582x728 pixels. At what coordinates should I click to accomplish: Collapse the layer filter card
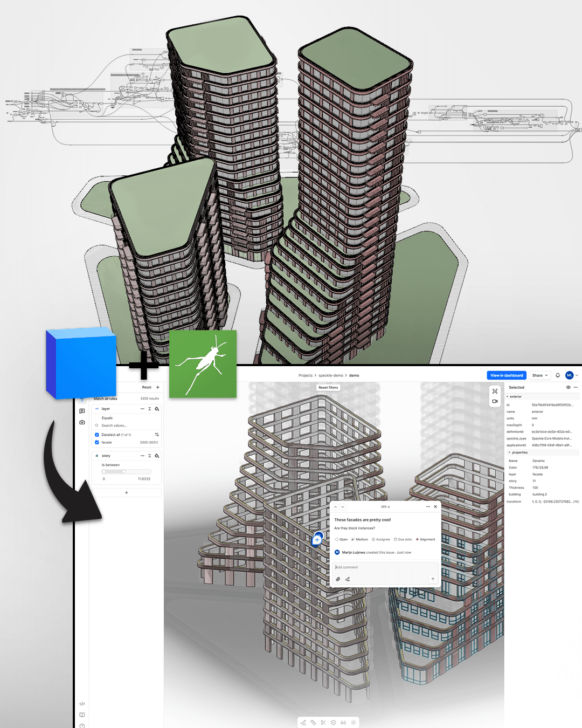(150, 409)
